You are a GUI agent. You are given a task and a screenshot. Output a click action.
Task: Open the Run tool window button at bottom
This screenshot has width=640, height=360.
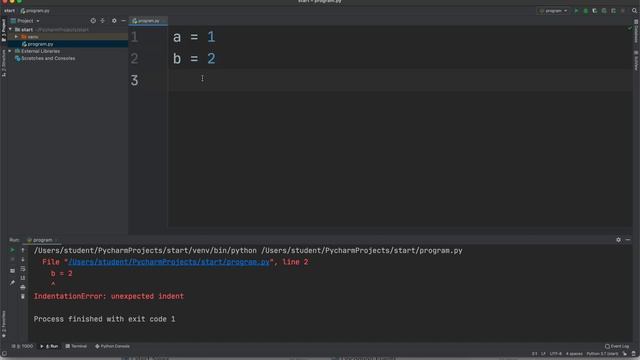[49, 346]
